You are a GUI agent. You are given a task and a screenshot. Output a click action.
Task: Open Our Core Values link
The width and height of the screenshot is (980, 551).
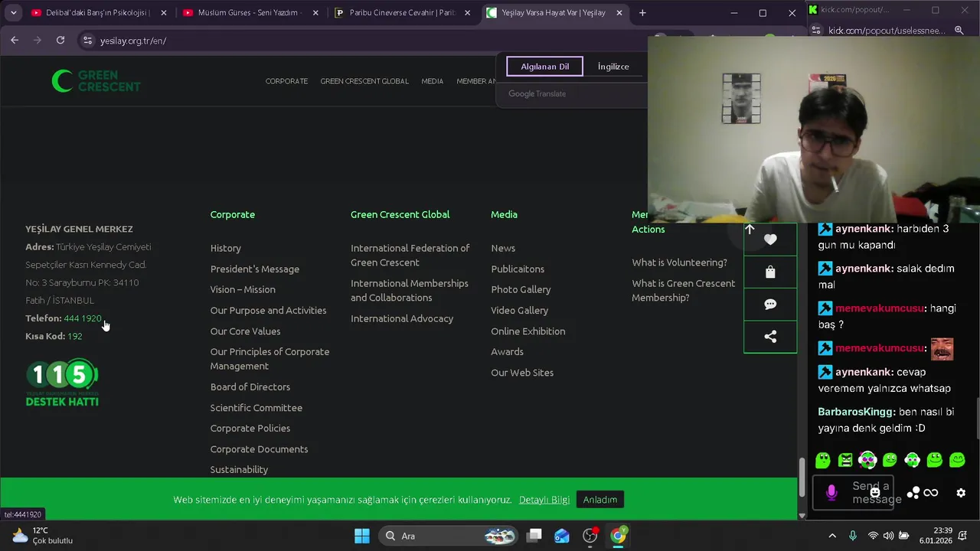[245, 331]
